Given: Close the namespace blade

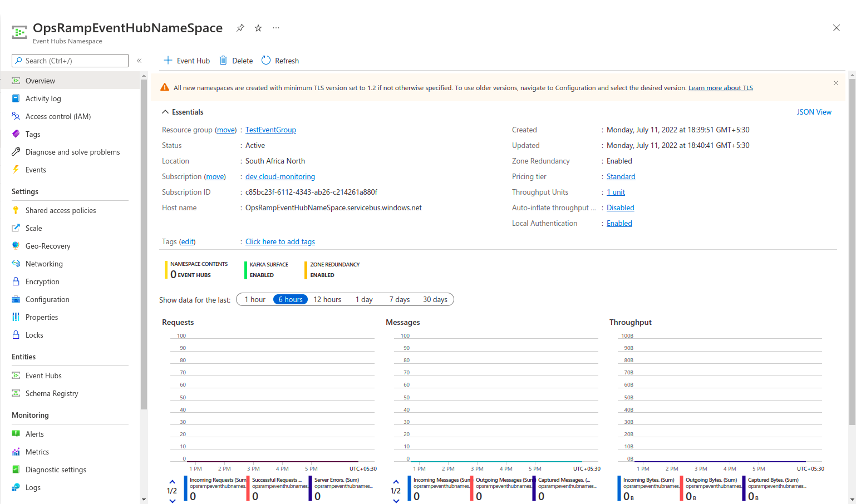Looking at the screenshot, I should [836, 28].
